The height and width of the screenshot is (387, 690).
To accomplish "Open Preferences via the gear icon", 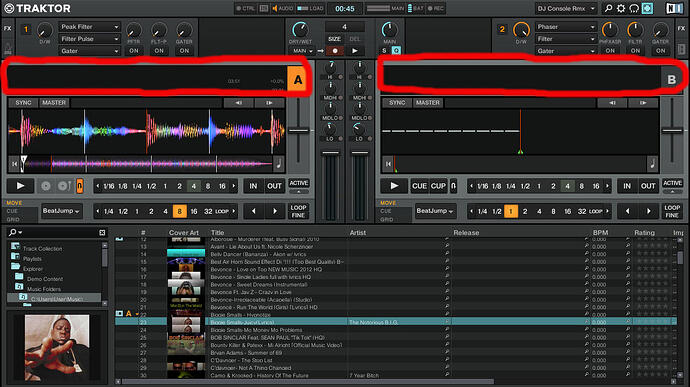I will click(621, 8).
